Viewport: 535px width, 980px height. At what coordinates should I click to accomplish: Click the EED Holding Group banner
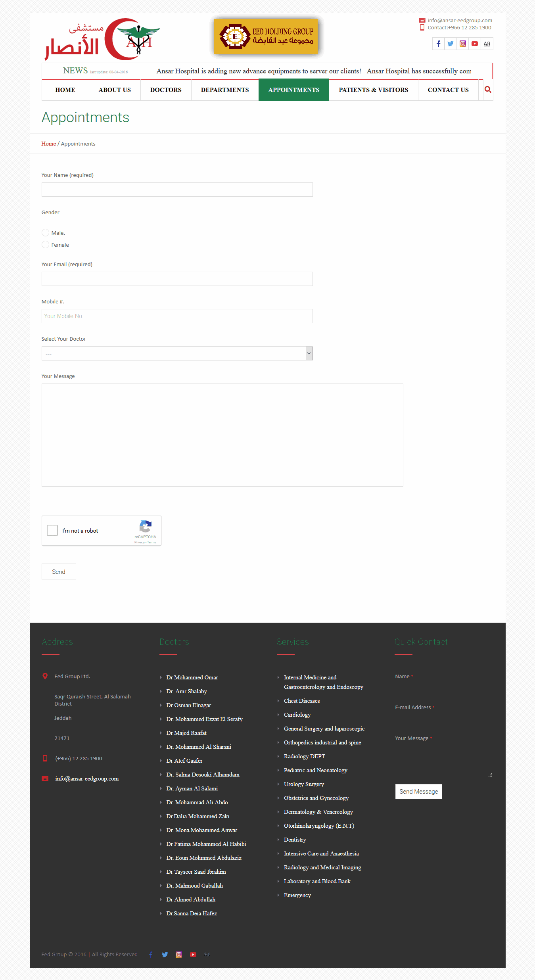click(267, 36)
